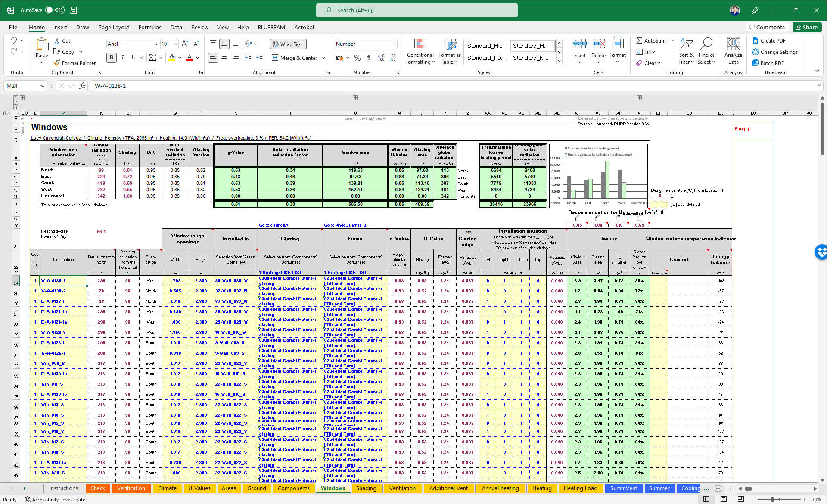Toggle Wrap Text for the cell

[x=288, y=44]
